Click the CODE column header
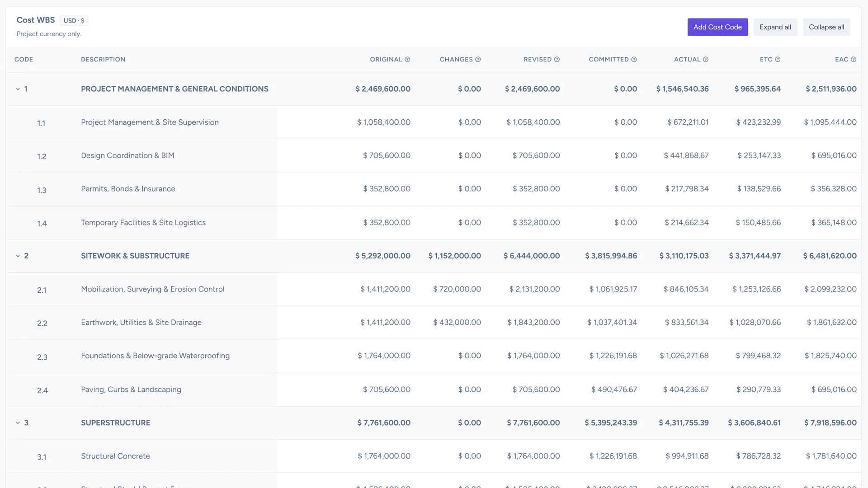Image resolution: width=868 pixels, height=488 pixels. point(24,60)
